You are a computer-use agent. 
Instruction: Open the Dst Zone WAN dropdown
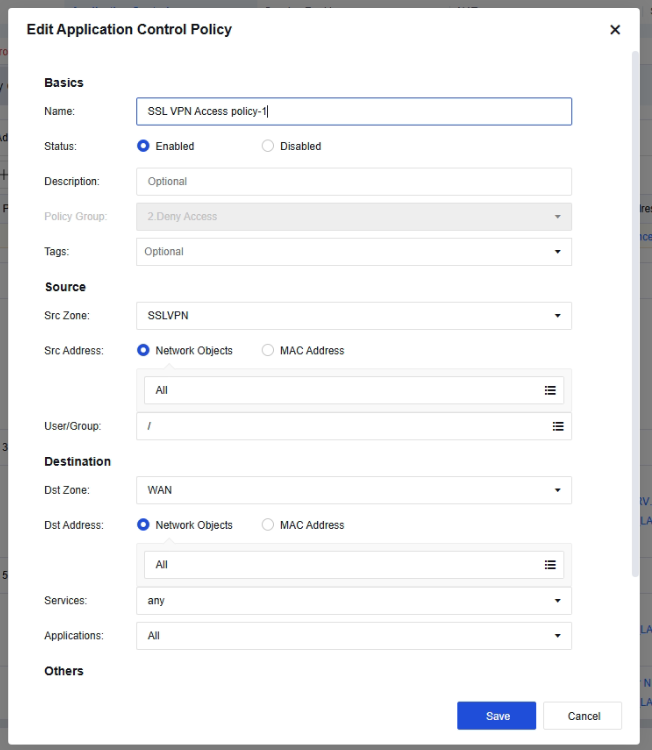354,490
